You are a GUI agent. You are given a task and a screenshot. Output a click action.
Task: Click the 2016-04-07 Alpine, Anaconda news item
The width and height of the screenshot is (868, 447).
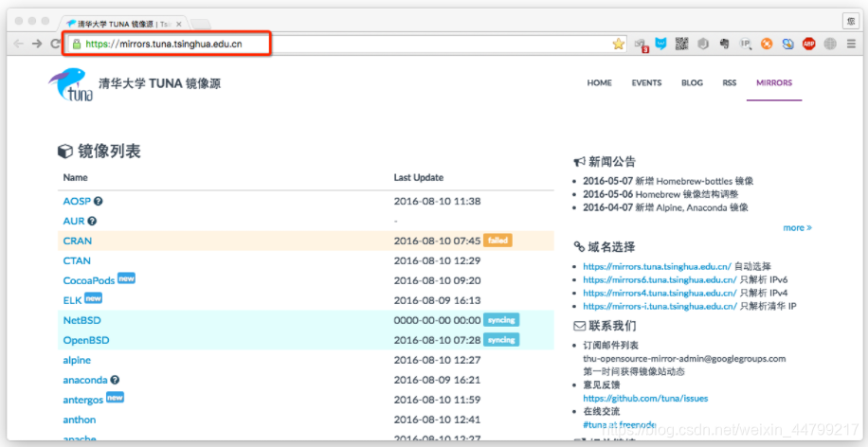[x=665, y=208]
